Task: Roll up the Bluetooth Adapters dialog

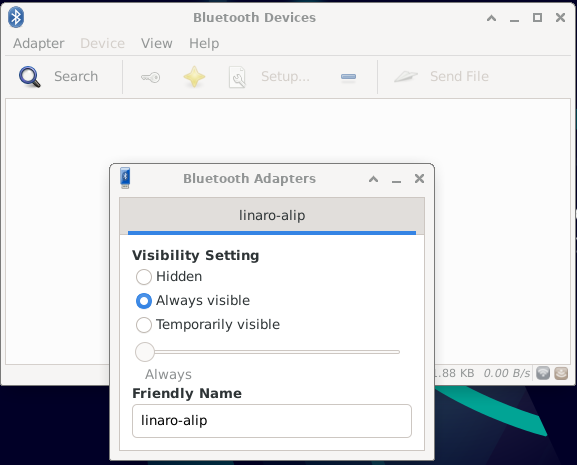Action: coord(373,179)
